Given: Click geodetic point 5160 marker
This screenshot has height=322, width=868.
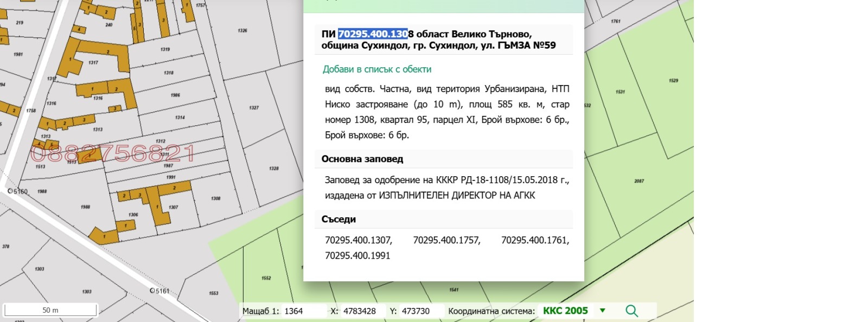Looking at the screenshot, I should point(10,191).
